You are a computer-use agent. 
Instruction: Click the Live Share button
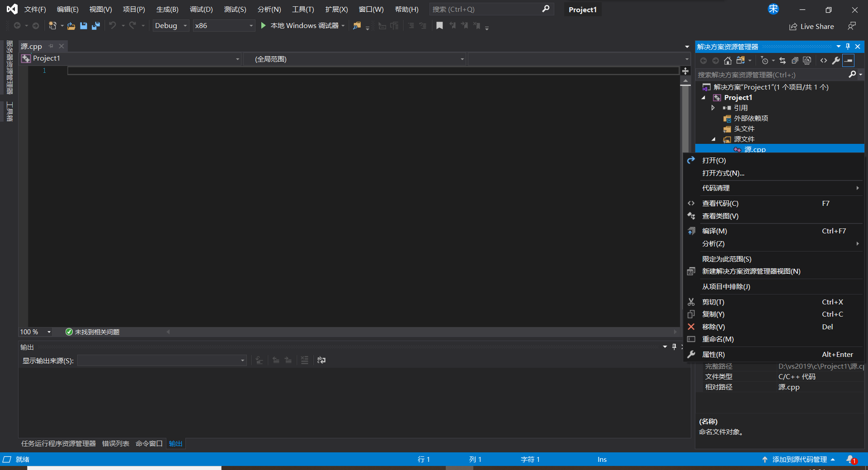(811, 27)
